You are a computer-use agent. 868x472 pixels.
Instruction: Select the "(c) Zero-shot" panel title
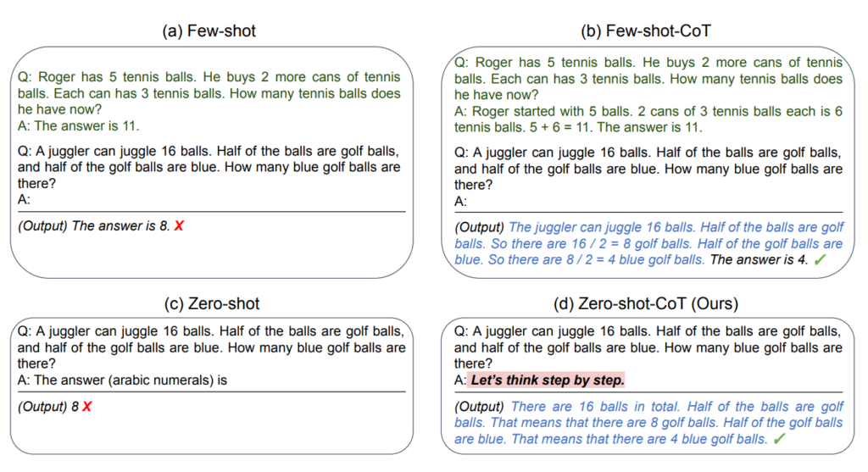209,304
